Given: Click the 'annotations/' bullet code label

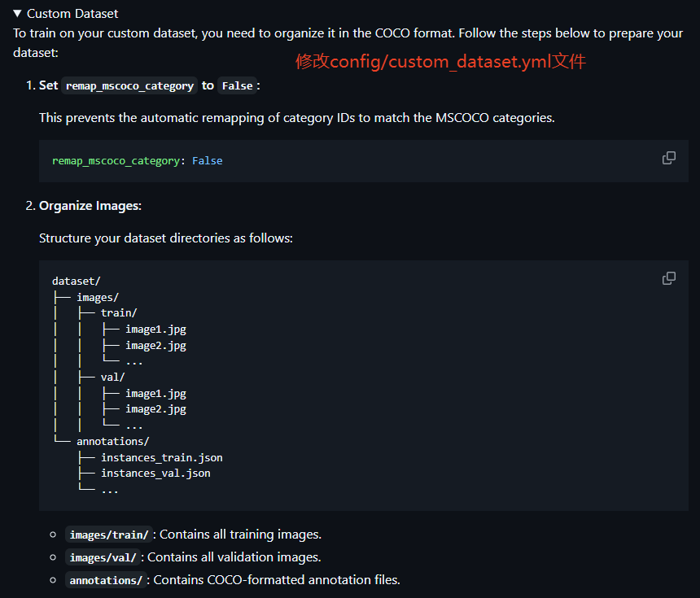Looking at the screenshot, I should (x=106, y=580).
